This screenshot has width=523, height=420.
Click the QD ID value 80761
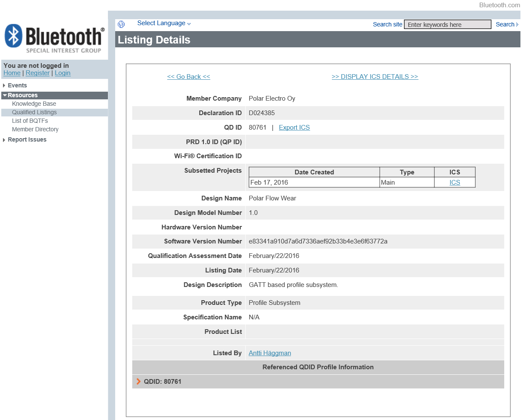[258, 127]
